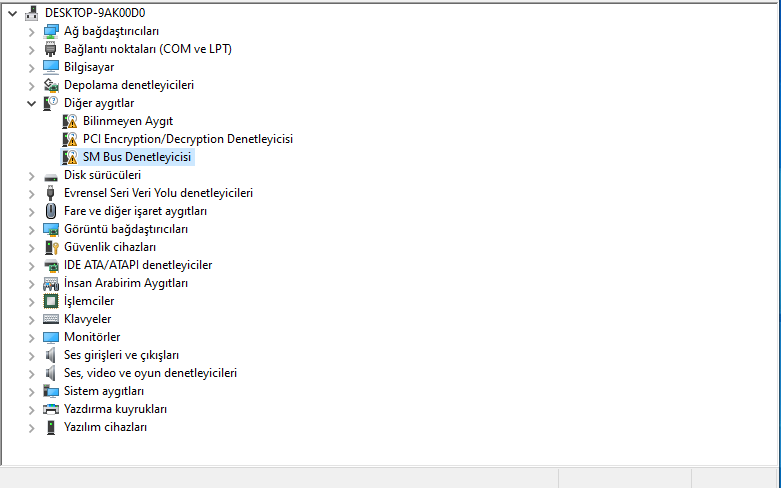
Task: Select the DESKTOP-9AK00D0 computer name text
Action: pyautogui.click(x=95, y=13)
